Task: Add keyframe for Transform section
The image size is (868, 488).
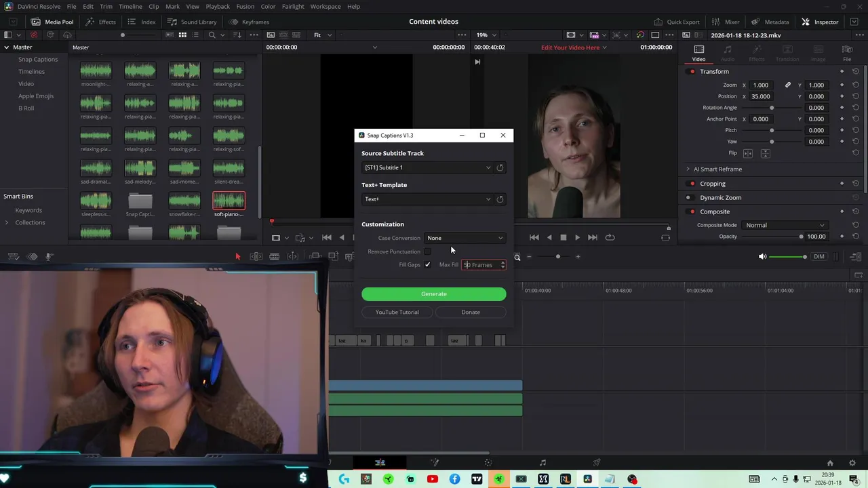Action: tap(842, 71)
